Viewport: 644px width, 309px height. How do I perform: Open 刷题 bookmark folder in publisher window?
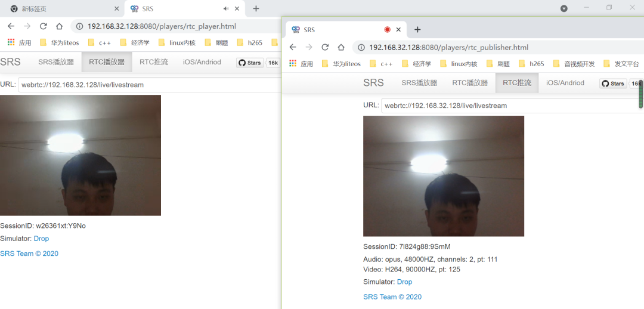[498, 64]
